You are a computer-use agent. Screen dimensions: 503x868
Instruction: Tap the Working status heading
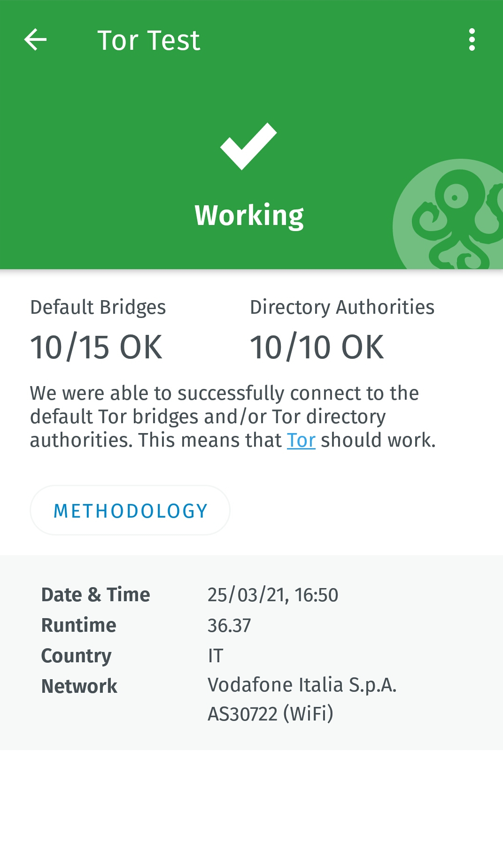tap(249, 216)
